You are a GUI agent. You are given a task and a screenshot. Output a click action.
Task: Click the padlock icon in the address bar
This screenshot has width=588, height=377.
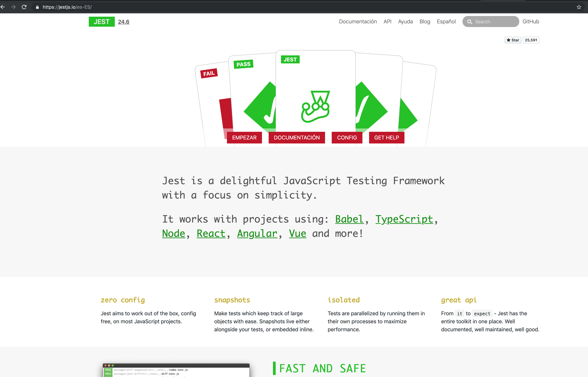coord(37,7)
